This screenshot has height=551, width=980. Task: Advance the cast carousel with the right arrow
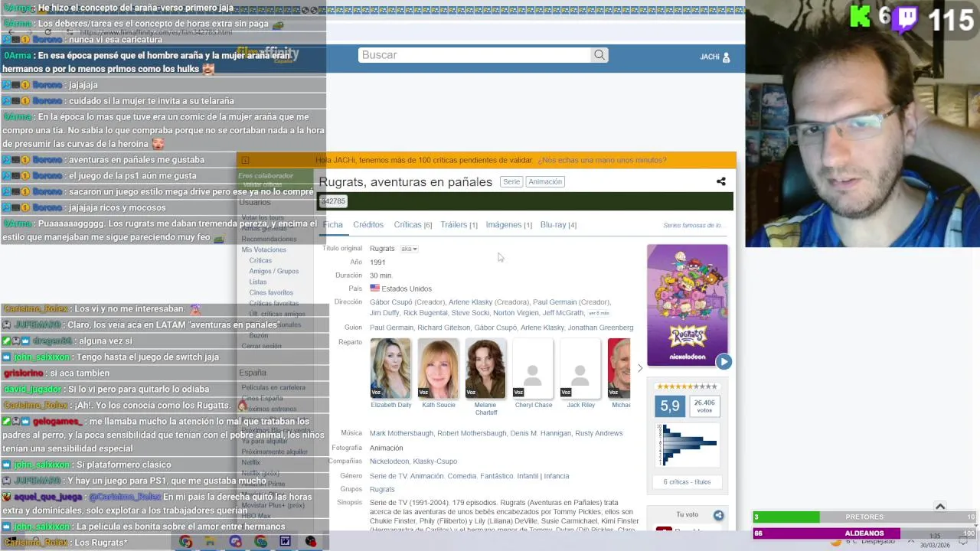(640, 368)
